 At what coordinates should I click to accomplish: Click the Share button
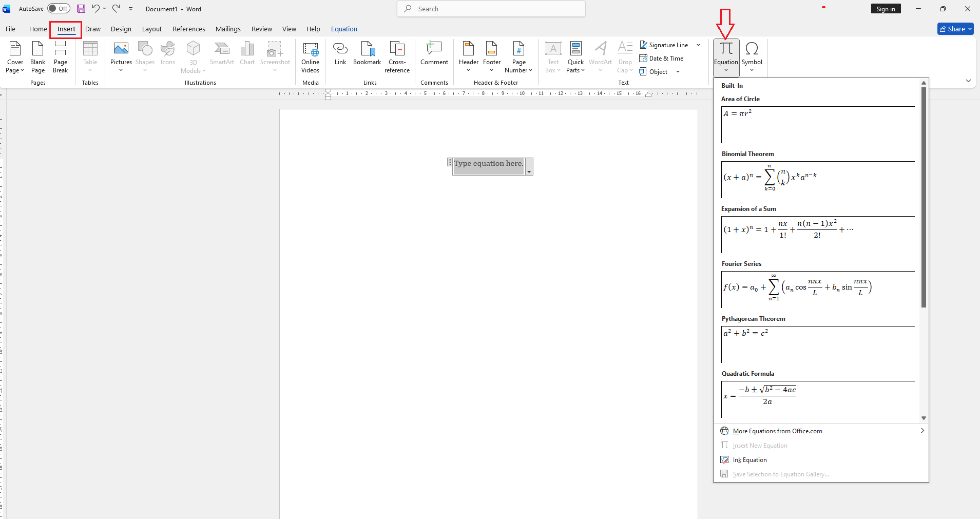coord(955,29)
